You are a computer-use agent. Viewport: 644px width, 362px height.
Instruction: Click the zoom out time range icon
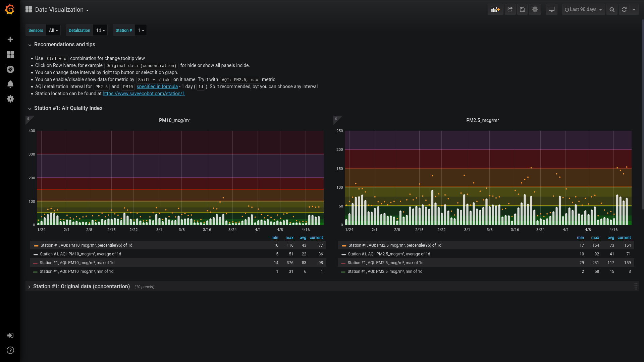[x=612, y=10]
